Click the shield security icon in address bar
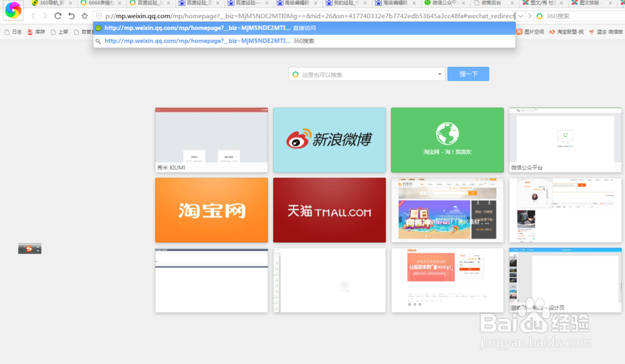This screenshot has width=625, height=364. (99, 16)
